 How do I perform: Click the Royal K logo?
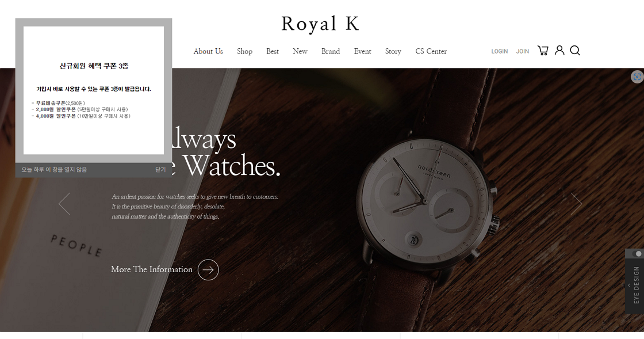[320, 24]
